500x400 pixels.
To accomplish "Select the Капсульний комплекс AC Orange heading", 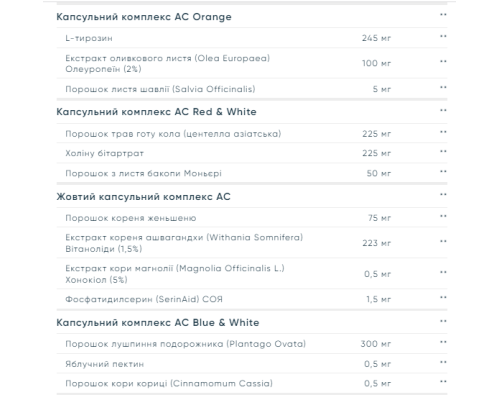I will click(x=144, y=17).
